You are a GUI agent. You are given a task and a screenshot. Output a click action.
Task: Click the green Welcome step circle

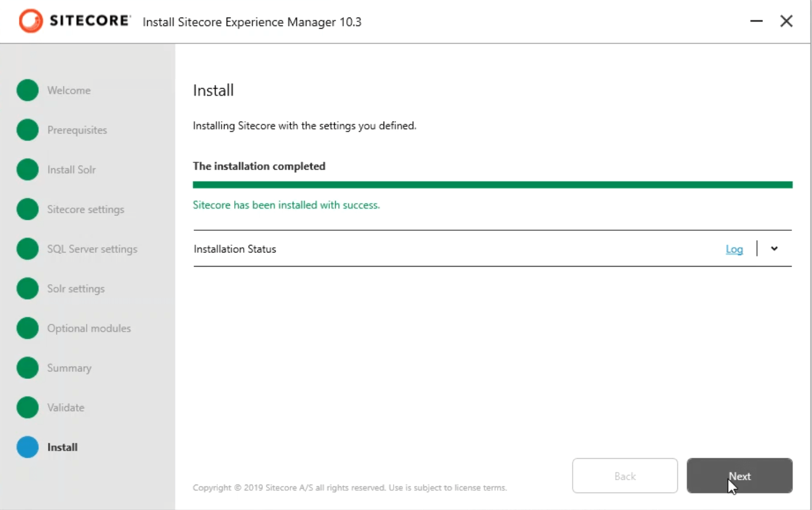click(28, 90)
